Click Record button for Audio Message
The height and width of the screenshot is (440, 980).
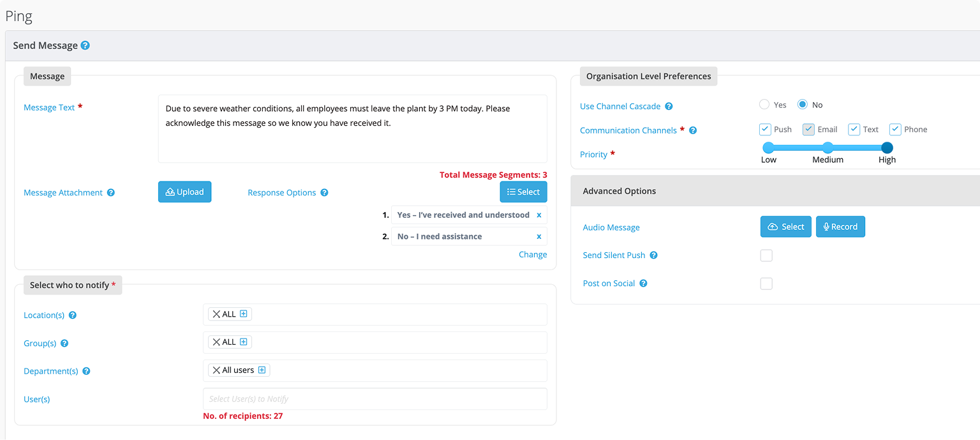840,227
